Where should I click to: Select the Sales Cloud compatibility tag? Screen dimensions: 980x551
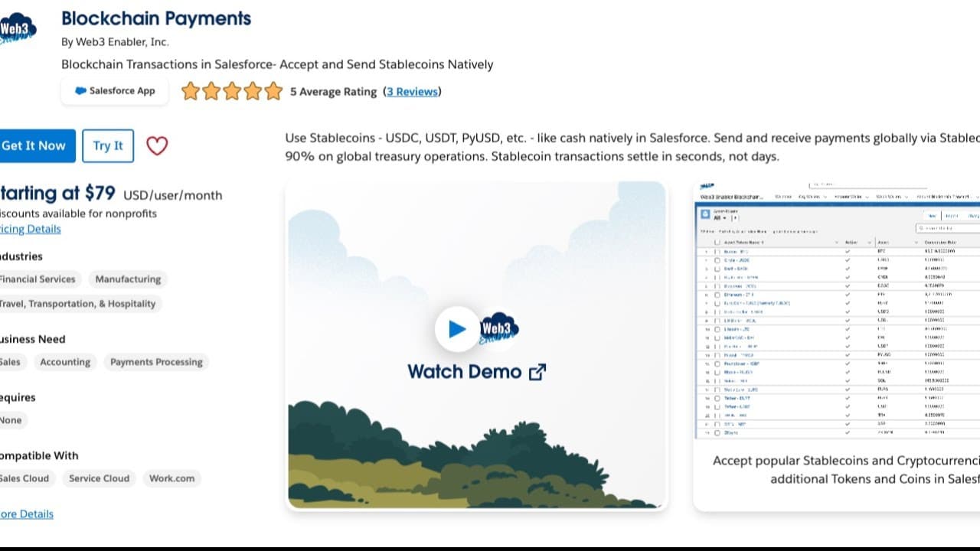click(24, 478)
